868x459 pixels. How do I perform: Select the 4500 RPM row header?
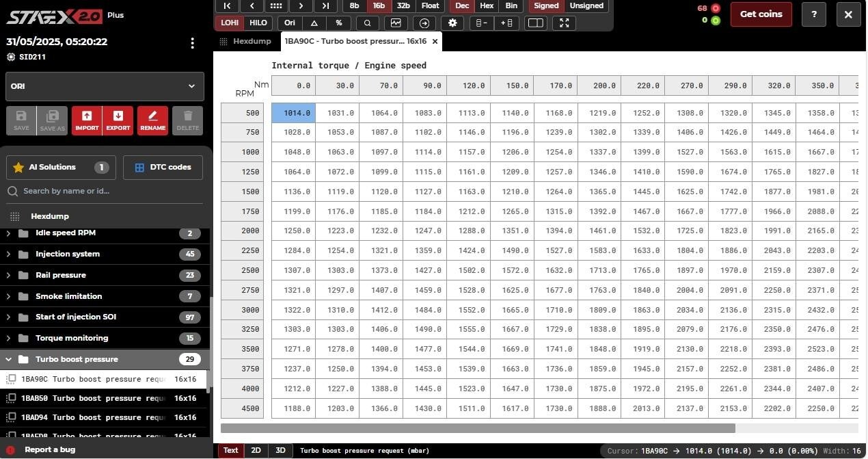[x=243, y=409]
